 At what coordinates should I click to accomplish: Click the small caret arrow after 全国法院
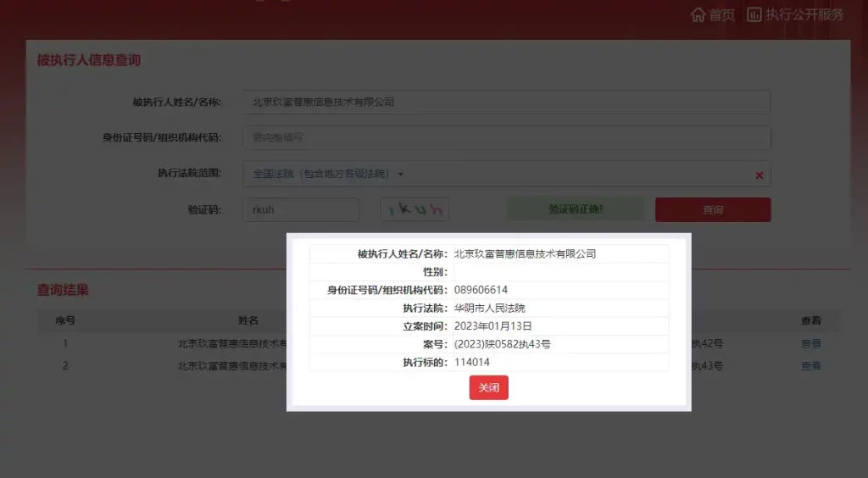tap(401, 175)
